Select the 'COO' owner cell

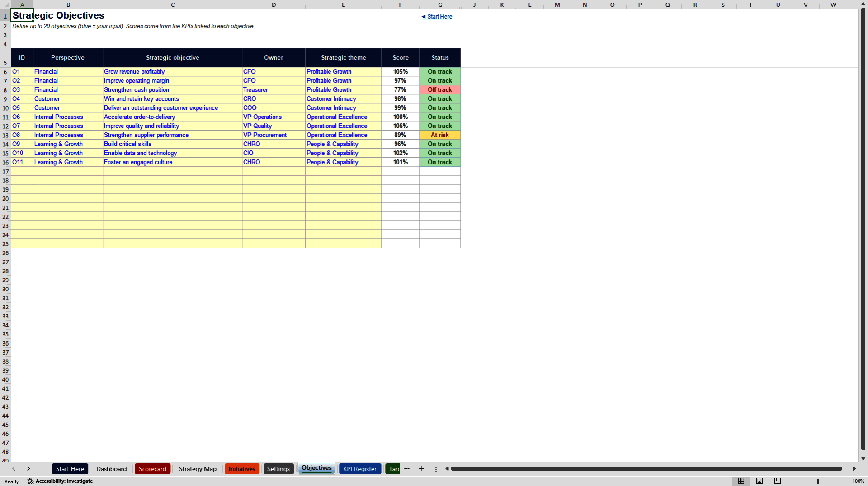274,108
